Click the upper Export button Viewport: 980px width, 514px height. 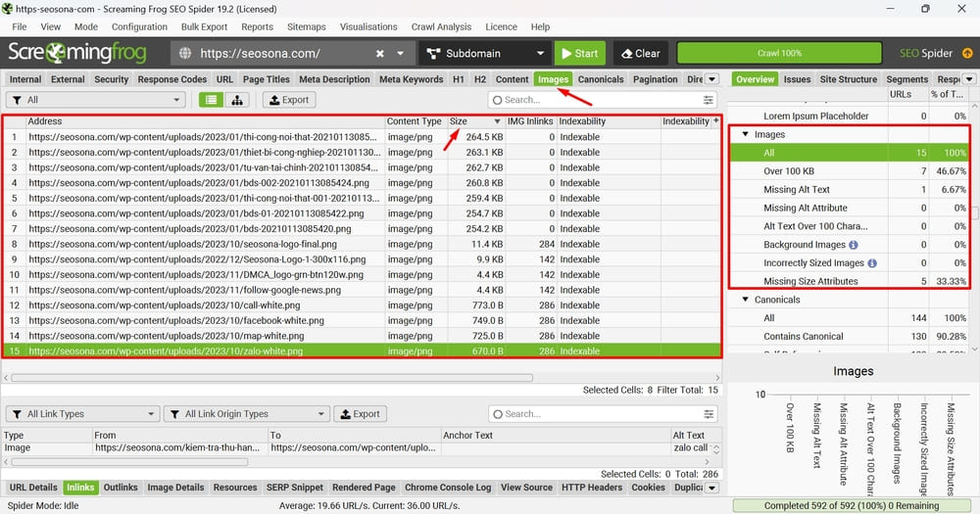[289, 100]
